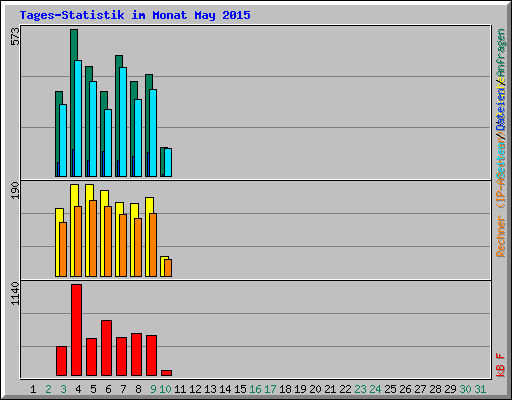The image size is (512, 400).
Task: Click the orange hosts bar for day 9
Action: click(x=153, y=245)
